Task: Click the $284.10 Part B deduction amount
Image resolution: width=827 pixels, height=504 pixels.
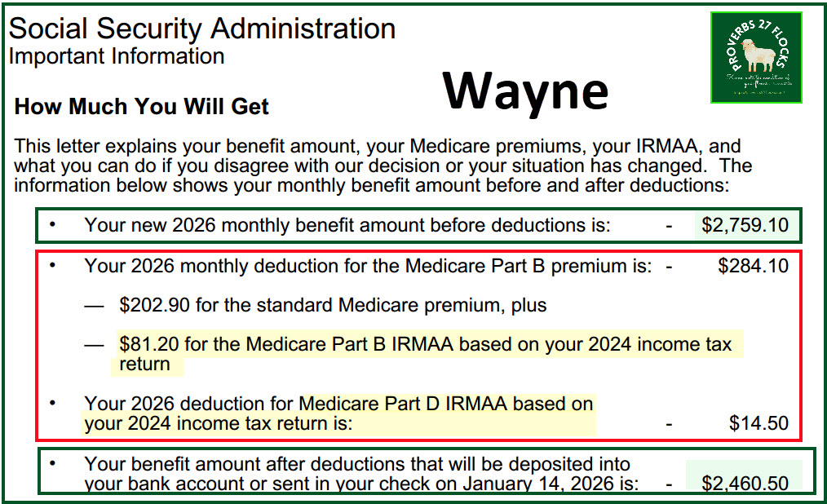Action: point(753,266)
